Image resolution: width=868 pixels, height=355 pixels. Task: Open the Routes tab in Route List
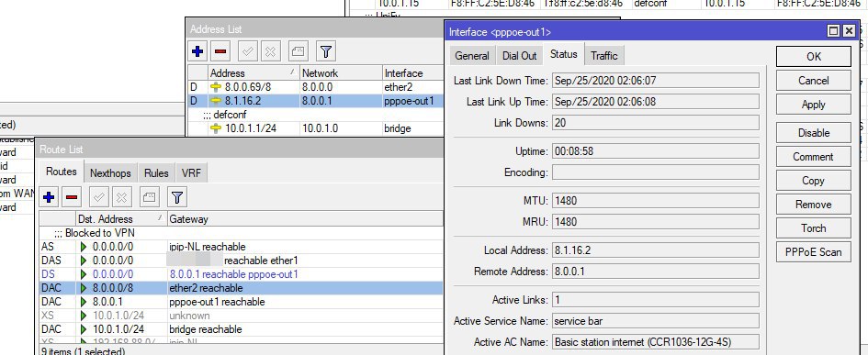(61, 172)
